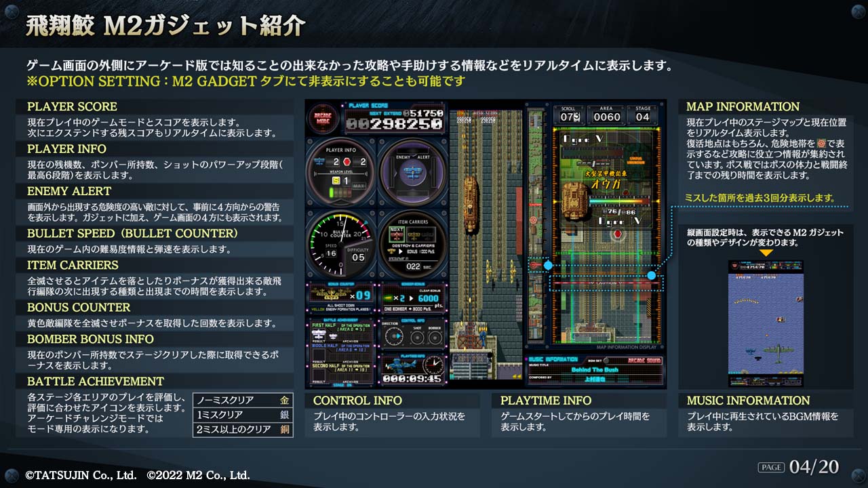Click the PLAYTIME INFO heading
Viewport: 868px width, 488px height.
pos(546,401)
